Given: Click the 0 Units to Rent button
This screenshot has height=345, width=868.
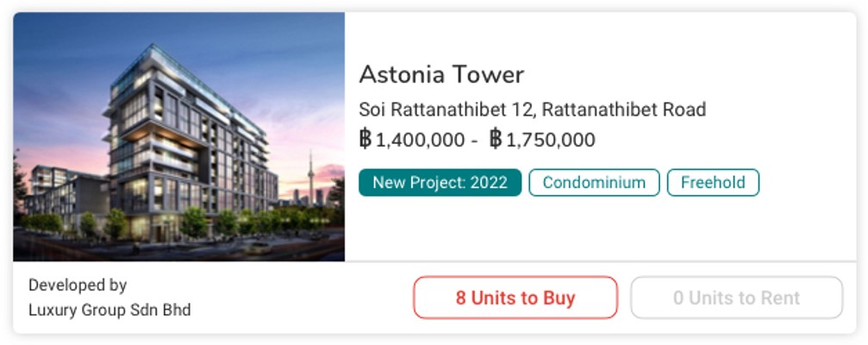Looking at the screenshot, I should 736,298.
